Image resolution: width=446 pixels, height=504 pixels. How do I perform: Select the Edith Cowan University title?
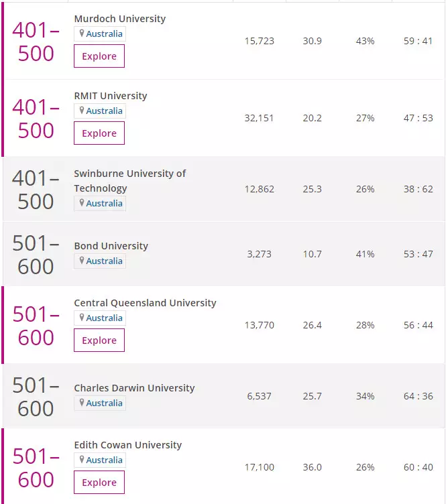coord(127,445)
